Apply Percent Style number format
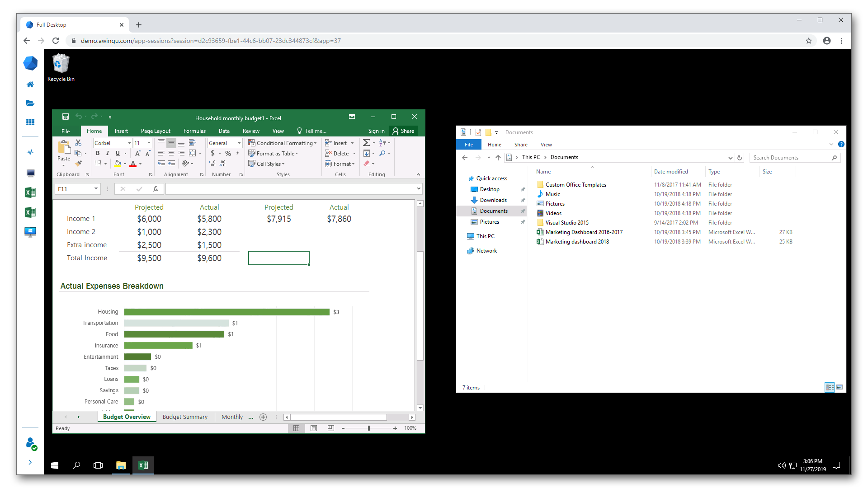Image resolution: width=868 pixels, height=488 pixels. [228, 153]
